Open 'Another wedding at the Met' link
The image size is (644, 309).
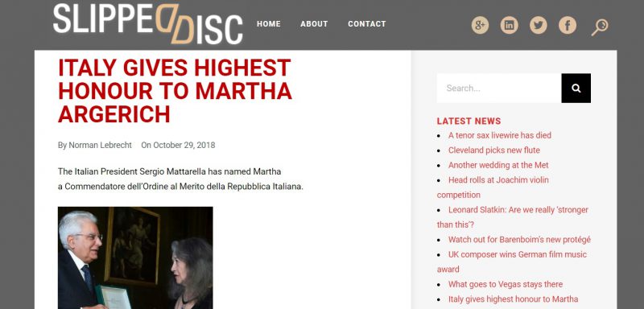coord(498,165)
